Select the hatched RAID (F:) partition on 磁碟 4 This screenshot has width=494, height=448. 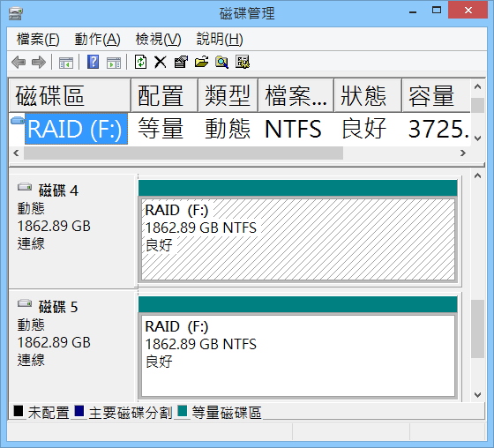click(x=298, y=239)
